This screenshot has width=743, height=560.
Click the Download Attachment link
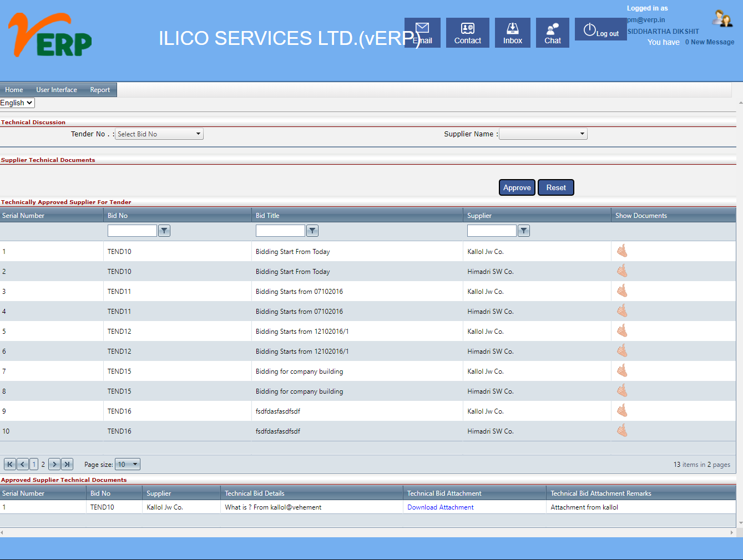(x=441, y=507)
